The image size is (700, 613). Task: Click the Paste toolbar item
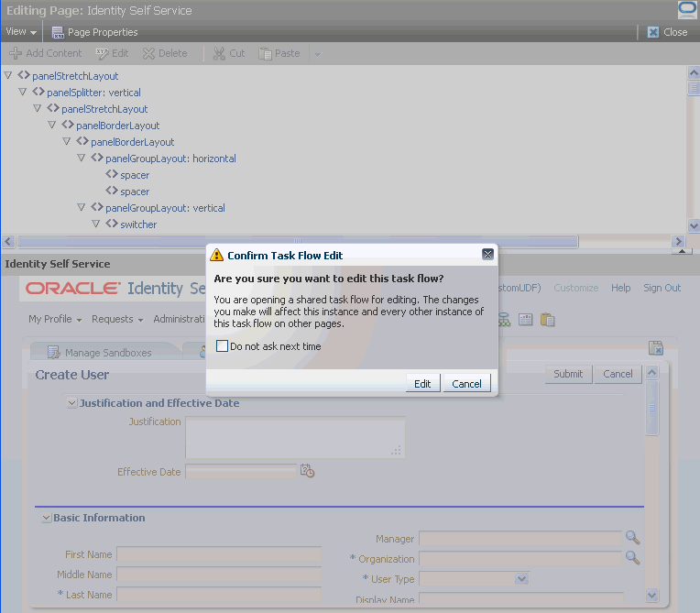(279, 53)
